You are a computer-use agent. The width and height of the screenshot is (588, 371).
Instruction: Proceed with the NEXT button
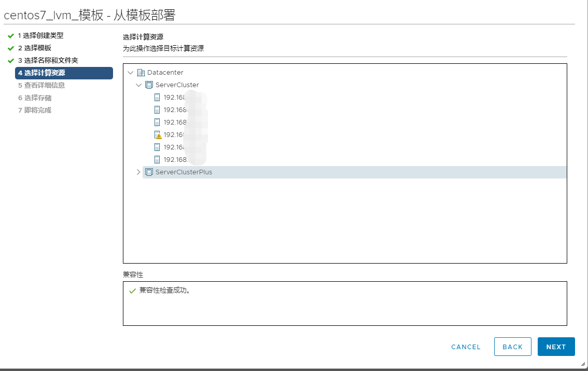(x=556, y=347)
